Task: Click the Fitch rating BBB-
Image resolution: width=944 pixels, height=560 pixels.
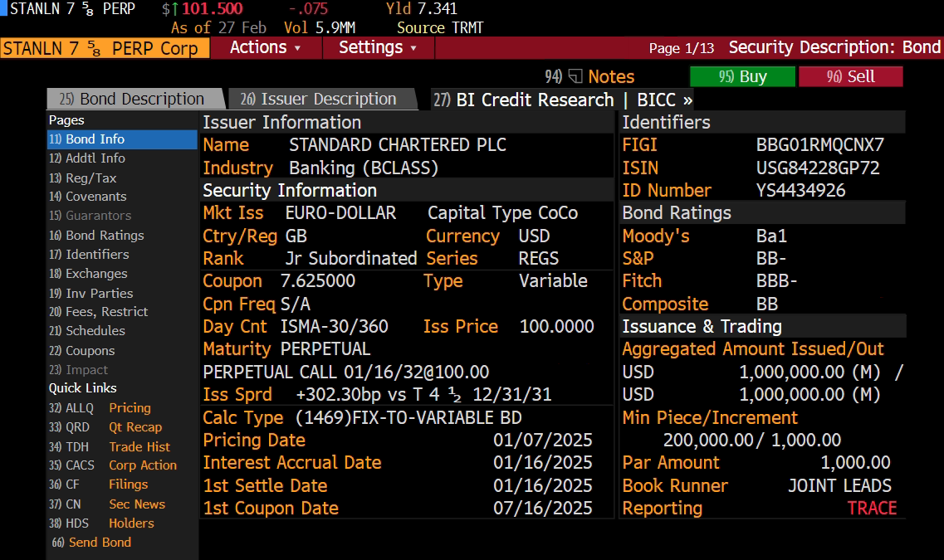Action: (776, 281)
